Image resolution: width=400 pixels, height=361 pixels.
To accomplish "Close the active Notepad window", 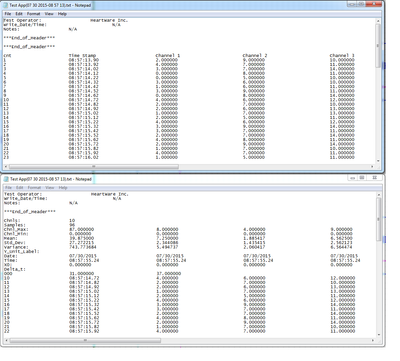I will [x=374, y=4].
